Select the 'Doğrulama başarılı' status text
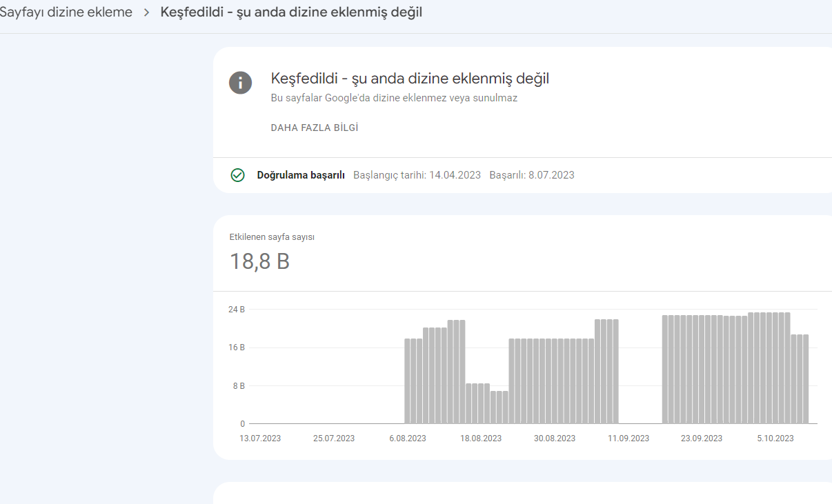Screen dimensions: 832x504 [301, 175]
